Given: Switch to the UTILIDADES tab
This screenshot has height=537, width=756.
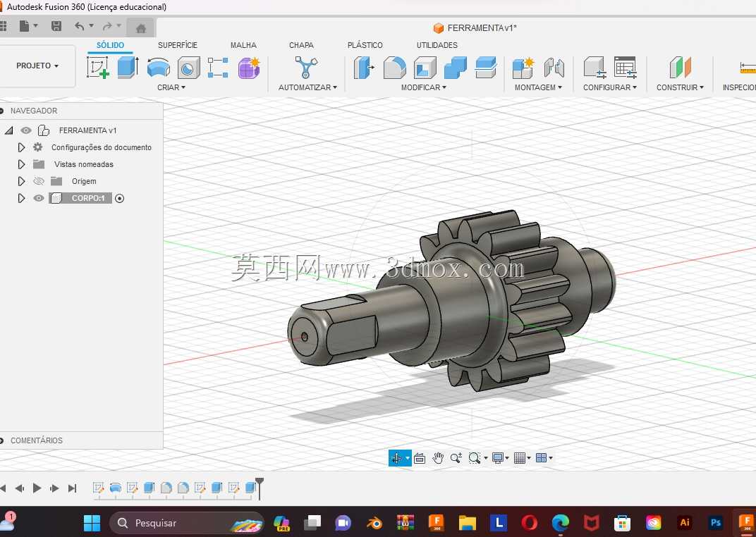Looking at the screenshot, I should point(437,45).
